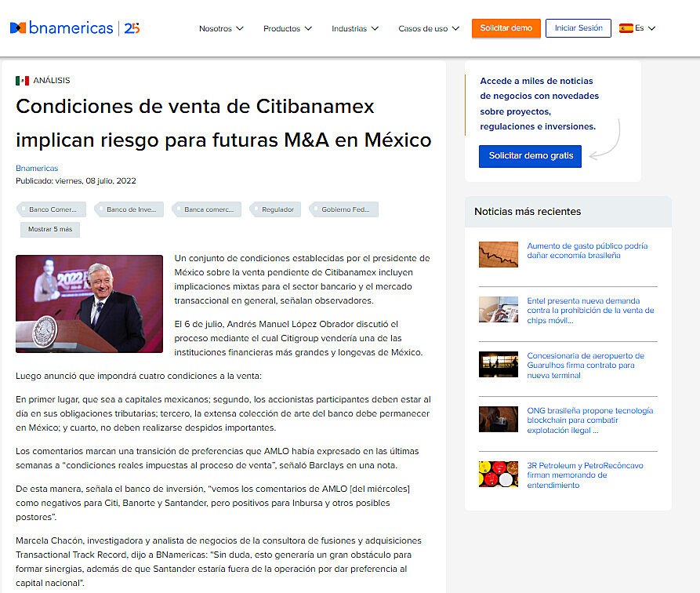
Task: Select the Banca comerc... tag
Action: tap(207, 209)
